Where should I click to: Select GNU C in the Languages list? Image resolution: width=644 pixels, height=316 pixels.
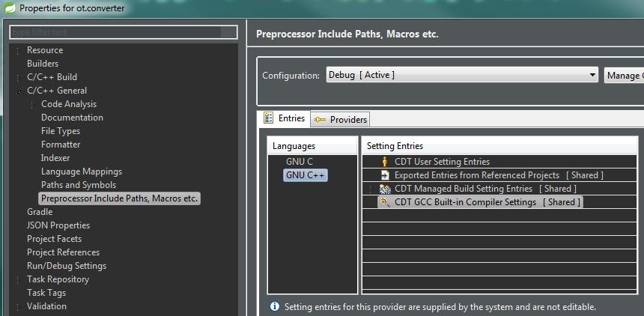300,162
